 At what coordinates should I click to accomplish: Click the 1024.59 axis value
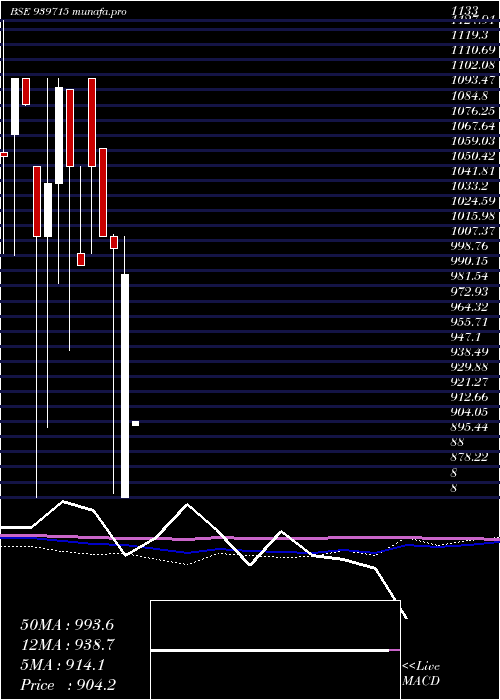[473, 201]
